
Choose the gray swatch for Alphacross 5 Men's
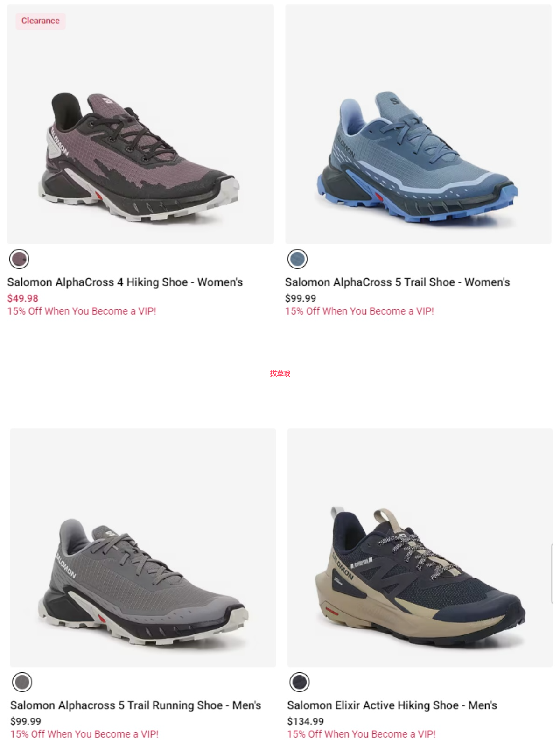tap(22, 682)
